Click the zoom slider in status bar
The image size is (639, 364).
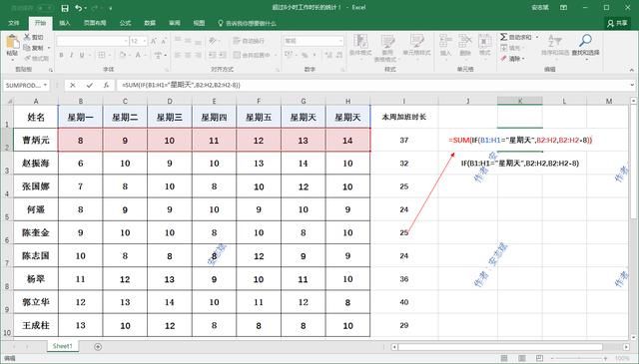579,358
